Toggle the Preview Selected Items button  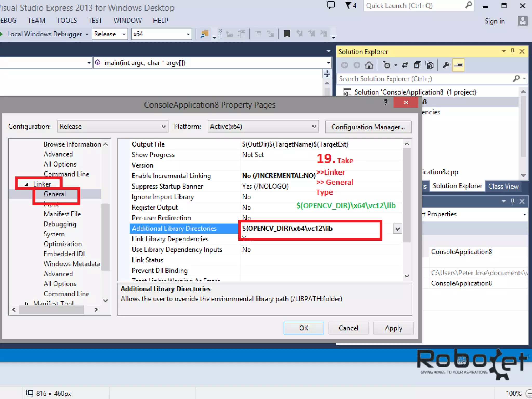[x=458, y=65]
